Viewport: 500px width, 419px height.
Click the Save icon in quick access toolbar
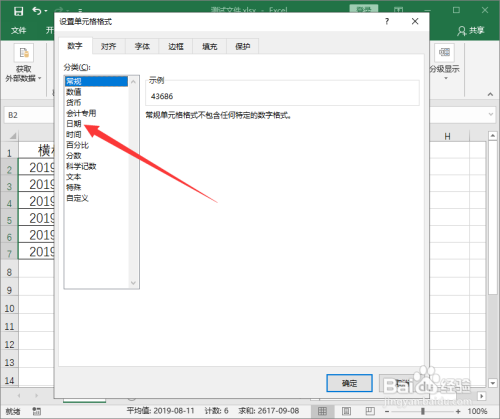pos(18,11)
